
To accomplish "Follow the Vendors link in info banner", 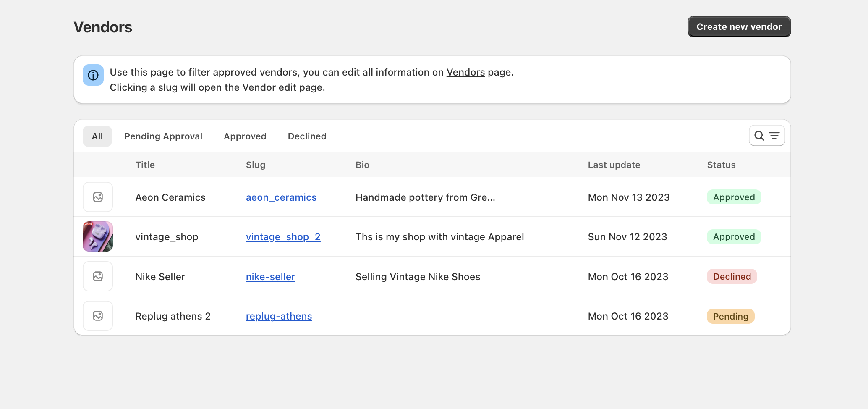I will point(465,72).
